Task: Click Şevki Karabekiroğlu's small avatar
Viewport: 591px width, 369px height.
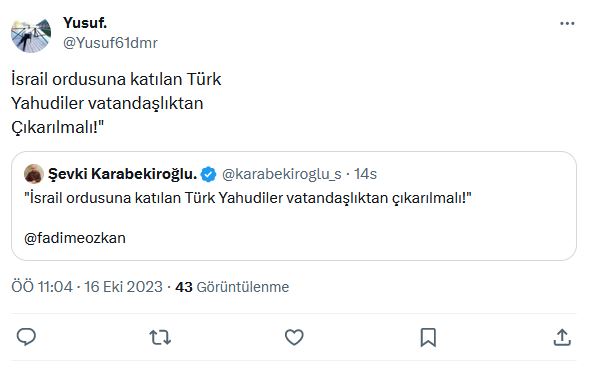Action: coord(34,174)
